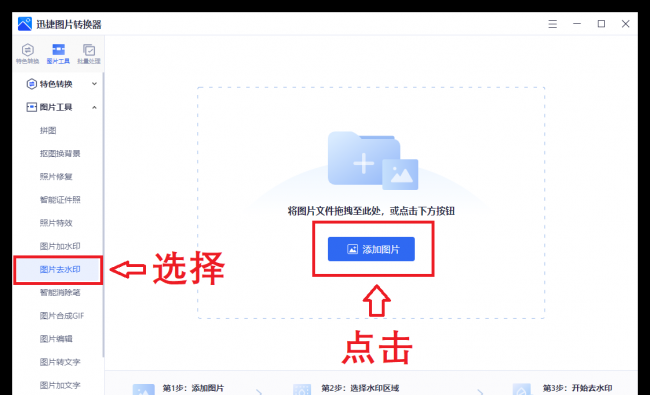
Task: Open the 批量处理 top tab icon
Action: 89,53
